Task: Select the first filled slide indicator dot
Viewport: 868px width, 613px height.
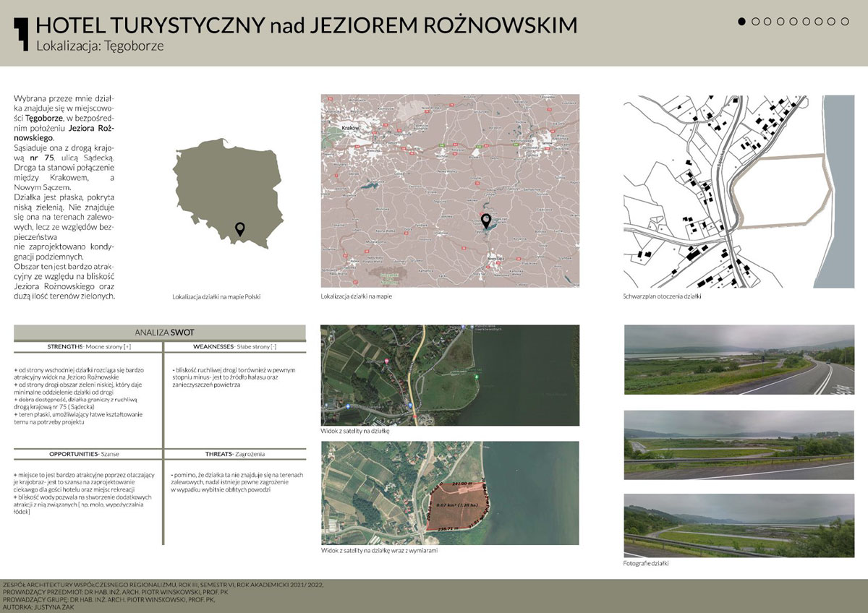Action: tap(742, 21)
